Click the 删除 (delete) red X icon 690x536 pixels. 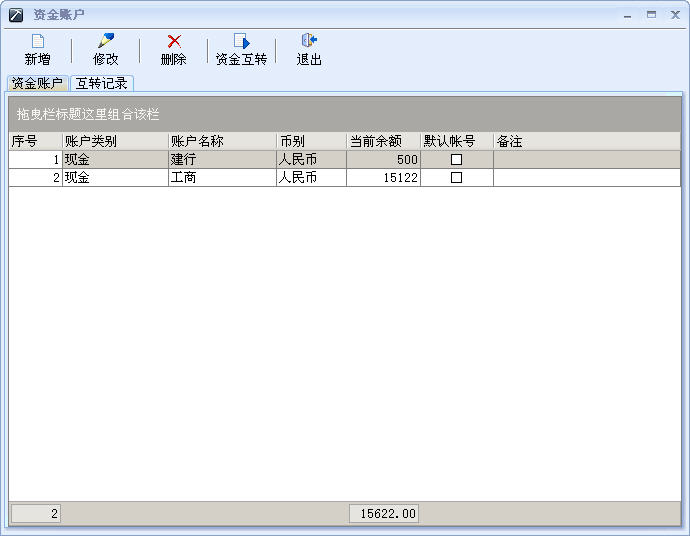click(x=174, y=41)
